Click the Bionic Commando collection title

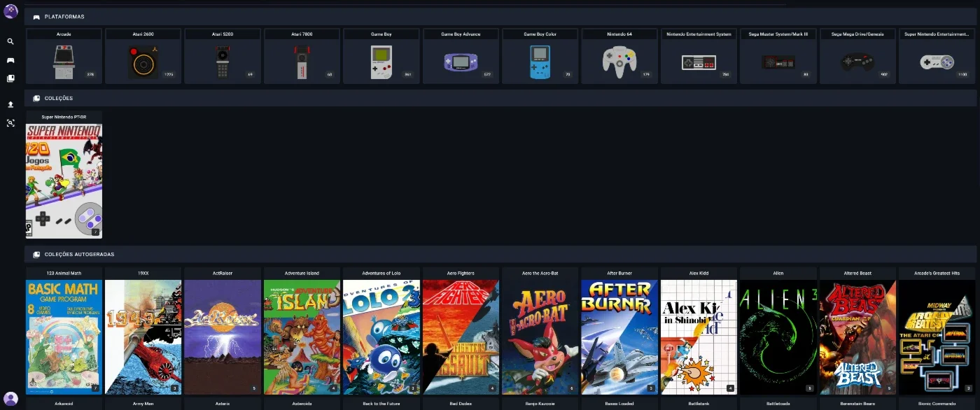tap(937, 404)
